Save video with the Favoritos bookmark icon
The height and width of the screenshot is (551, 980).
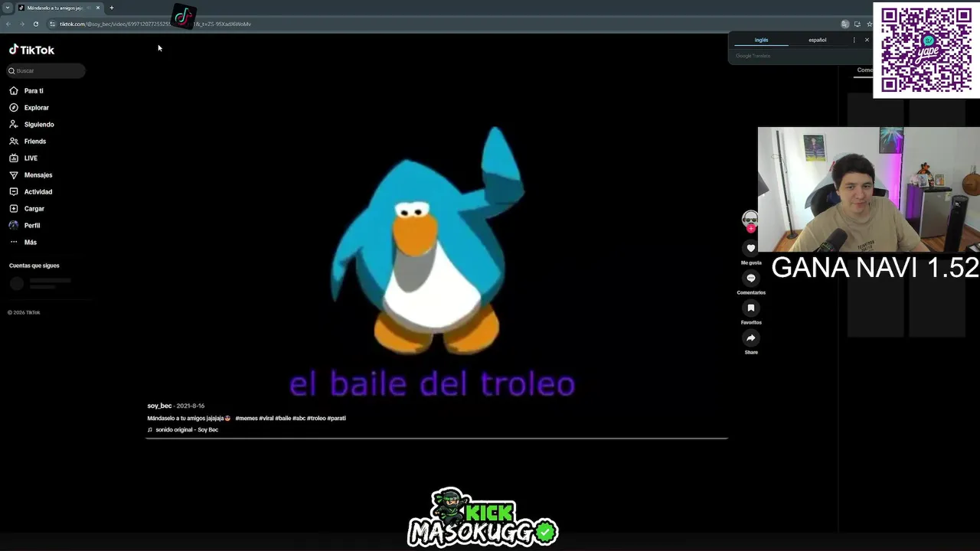751,308
